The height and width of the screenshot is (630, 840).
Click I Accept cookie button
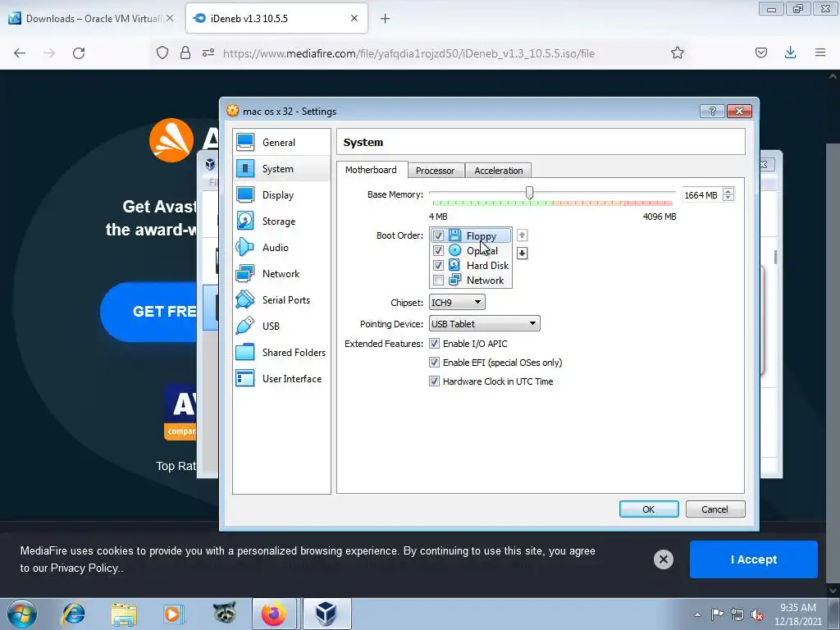(754, 559)
